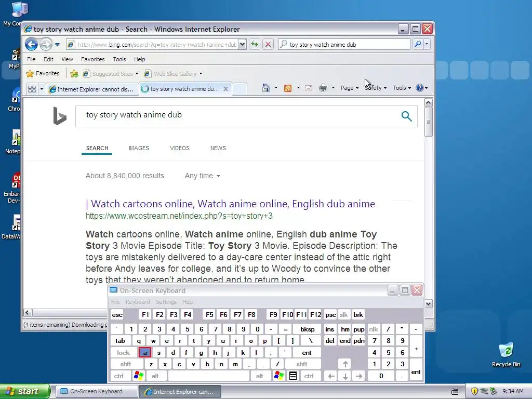Screen dimensions: 532x399
Task: Click the Add to Favorites Bar icon
Action: [74, 74]
